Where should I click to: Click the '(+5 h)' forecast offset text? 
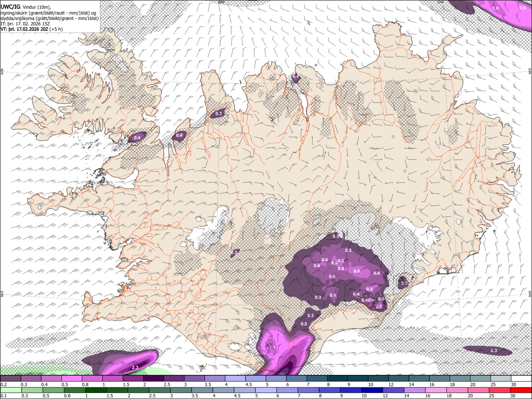click(56, 29)
